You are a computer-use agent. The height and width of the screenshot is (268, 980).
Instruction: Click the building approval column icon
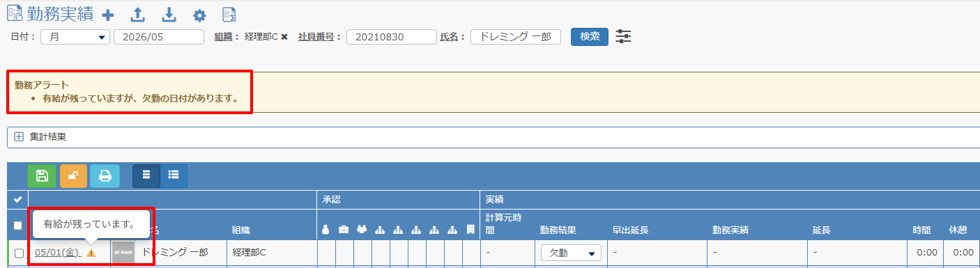click(x=470, y=229)
